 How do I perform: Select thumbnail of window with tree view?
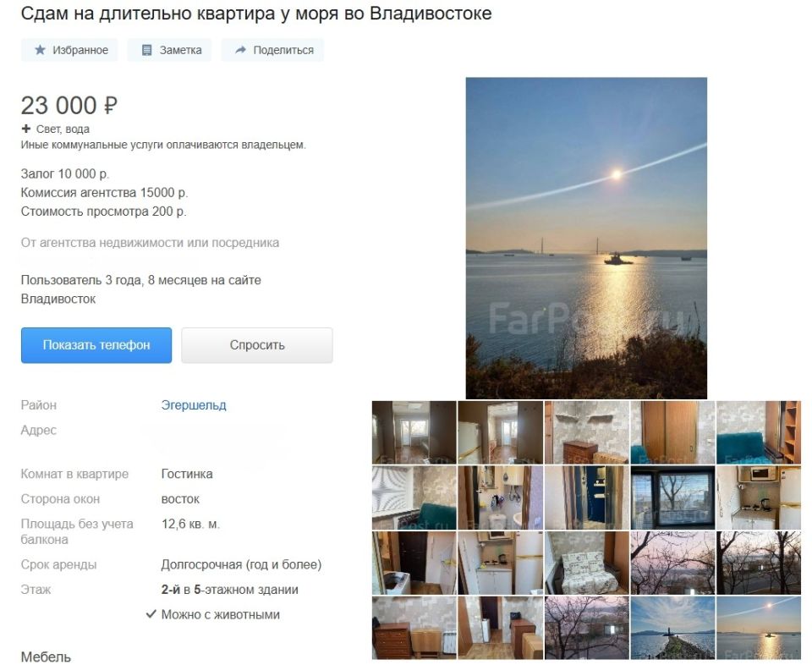(672, 497)
